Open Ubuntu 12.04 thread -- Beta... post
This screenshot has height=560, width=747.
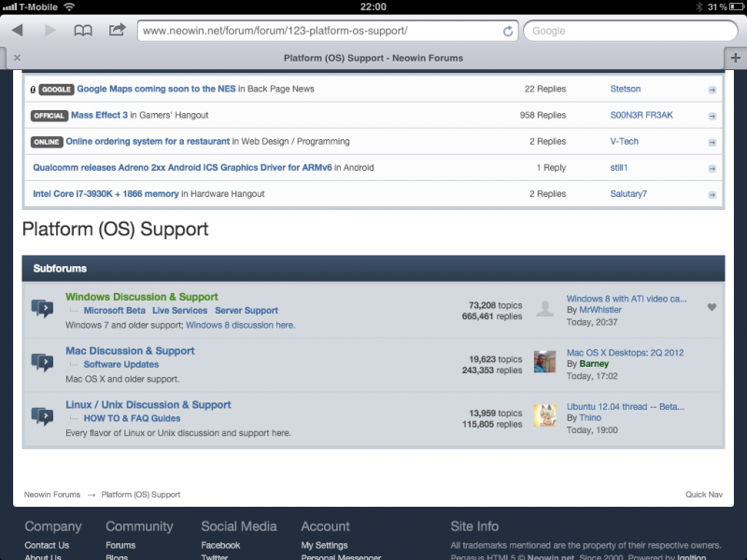pyautogui.click(x=625, y=407)
